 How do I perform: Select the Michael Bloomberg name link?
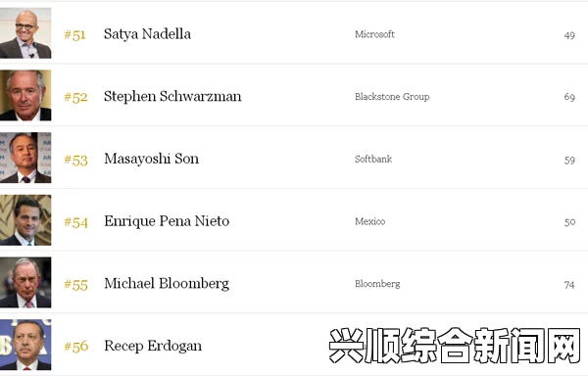(167, 284)
